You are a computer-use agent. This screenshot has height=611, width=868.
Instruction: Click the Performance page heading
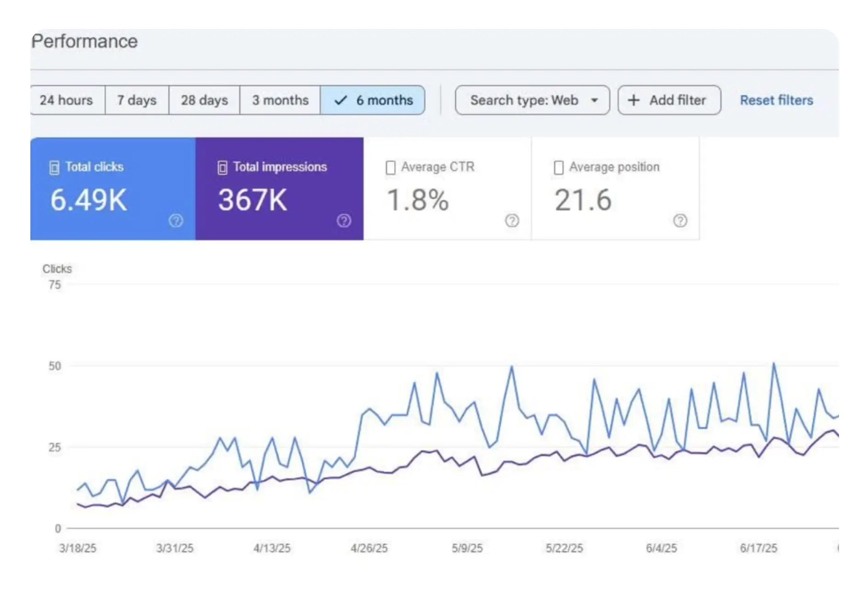coord(85,41)
